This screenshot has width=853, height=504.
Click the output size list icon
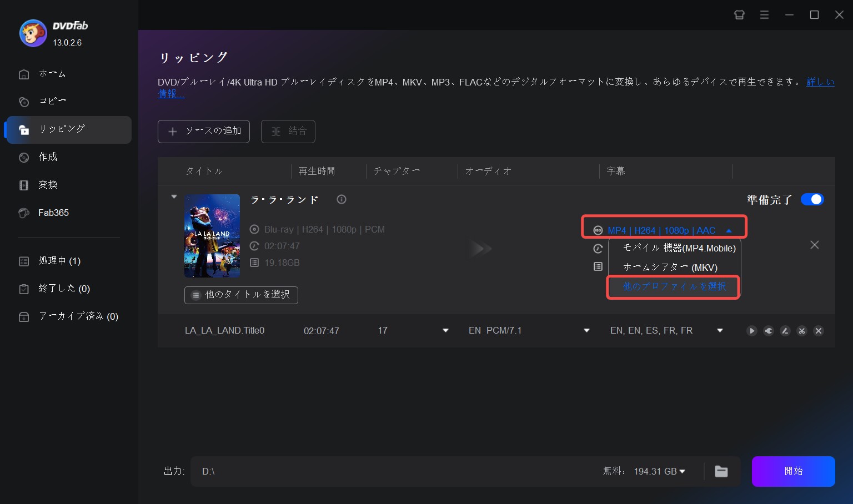[598, 266]
